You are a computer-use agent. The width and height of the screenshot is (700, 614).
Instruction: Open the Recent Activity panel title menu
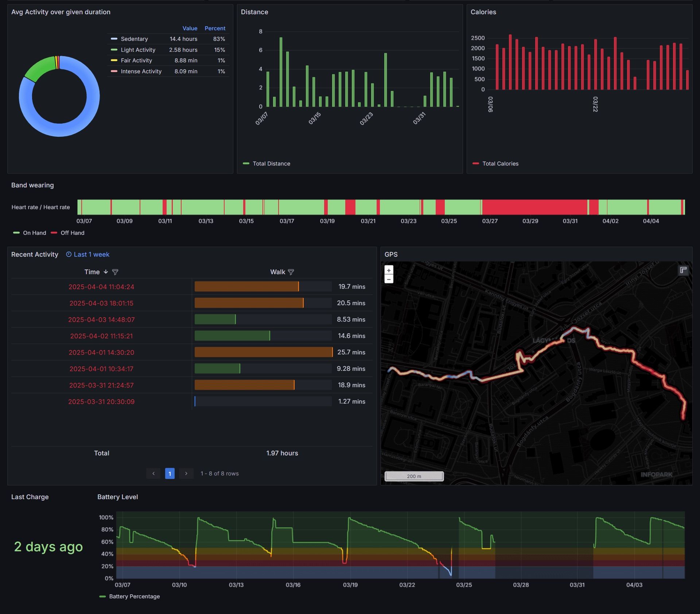pyautogui.click(x=35, y=254)
